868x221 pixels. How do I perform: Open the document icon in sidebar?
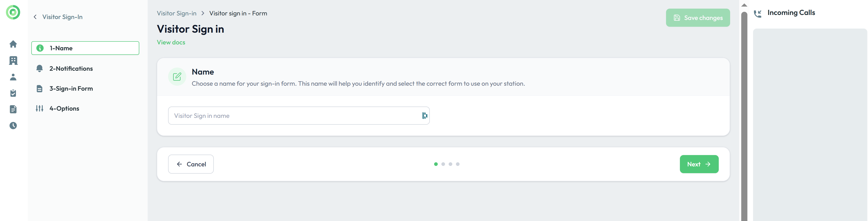point(13,109)
